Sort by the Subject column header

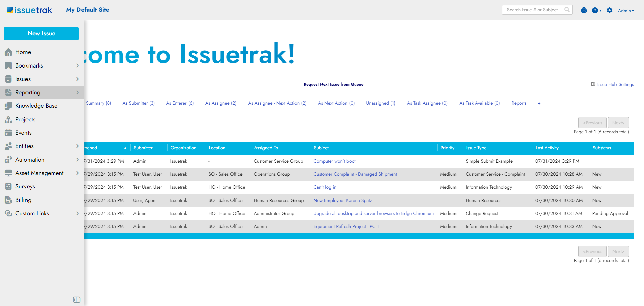pos(321,148)
